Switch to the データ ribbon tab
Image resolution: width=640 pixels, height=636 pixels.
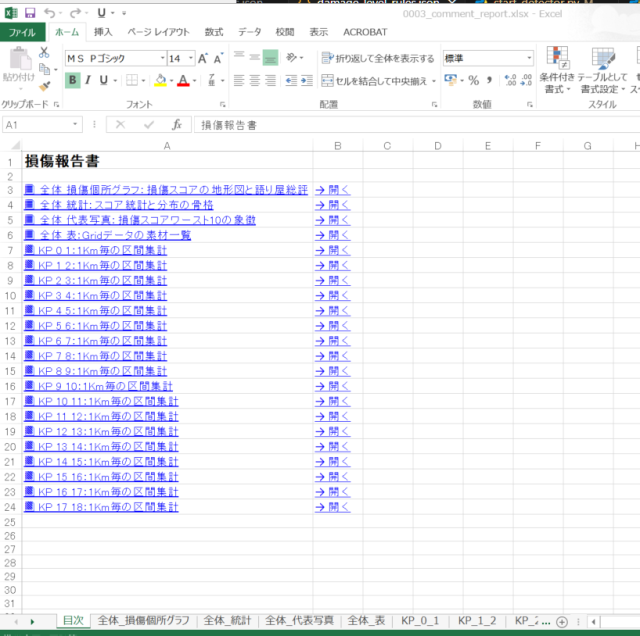(250, 32)
